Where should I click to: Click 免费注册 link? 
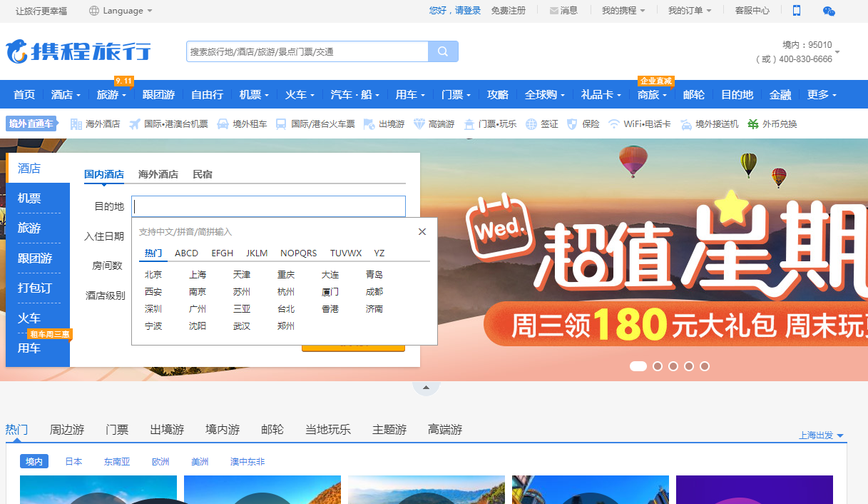509,11
